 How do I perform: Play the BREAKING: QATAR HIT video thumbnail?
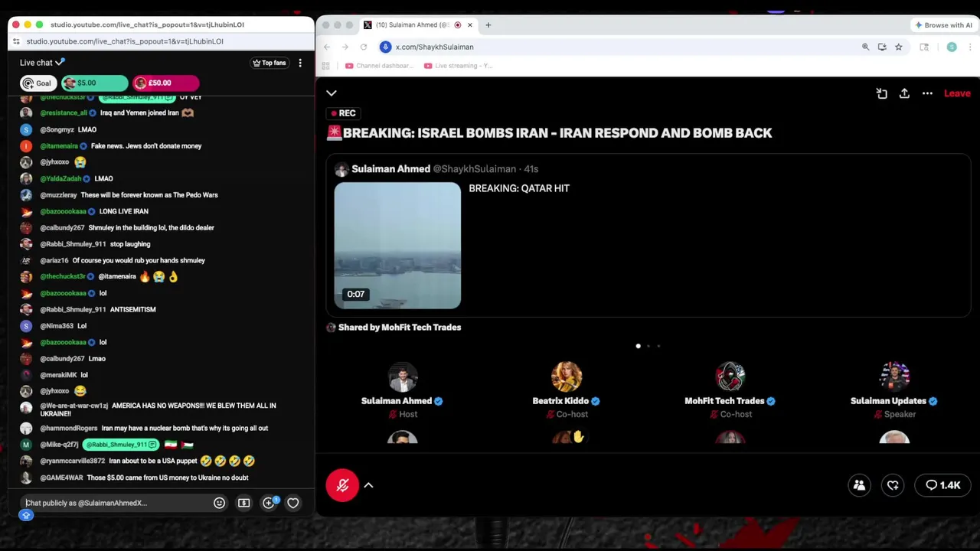click(397, 246)
